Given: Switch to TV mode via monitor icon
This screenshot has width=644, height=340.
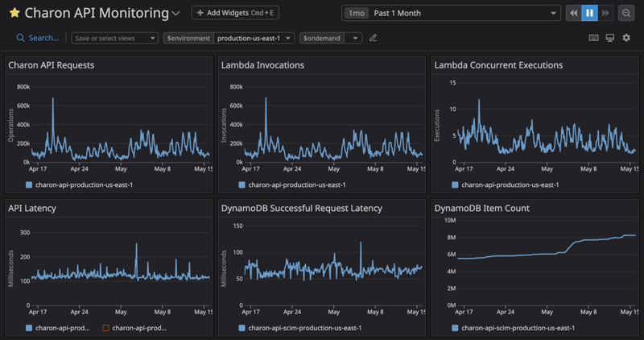Looking at the screenshot, I should tap(610, 38).
